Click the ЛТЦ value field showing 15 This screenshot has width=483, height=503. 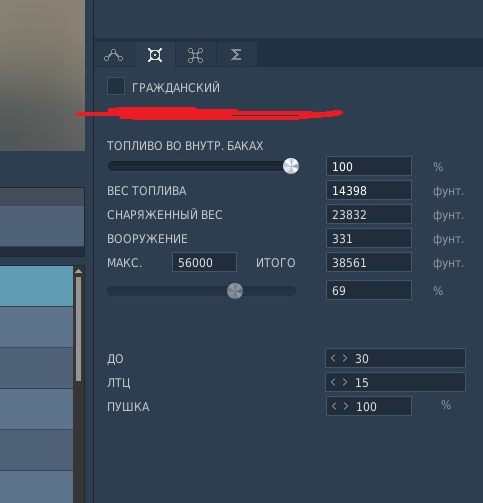pyautogui.click(x=395, y=382)
